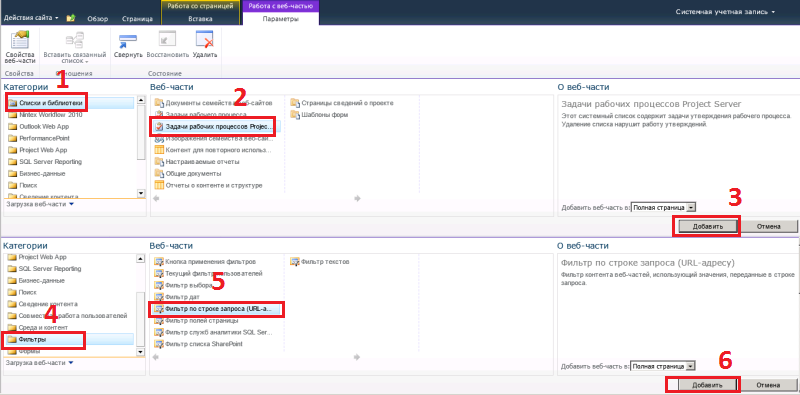The height and width of the screenshot is (395, 800).
Task: Select the Общие документы web part
Action: [x=189, y=174]
